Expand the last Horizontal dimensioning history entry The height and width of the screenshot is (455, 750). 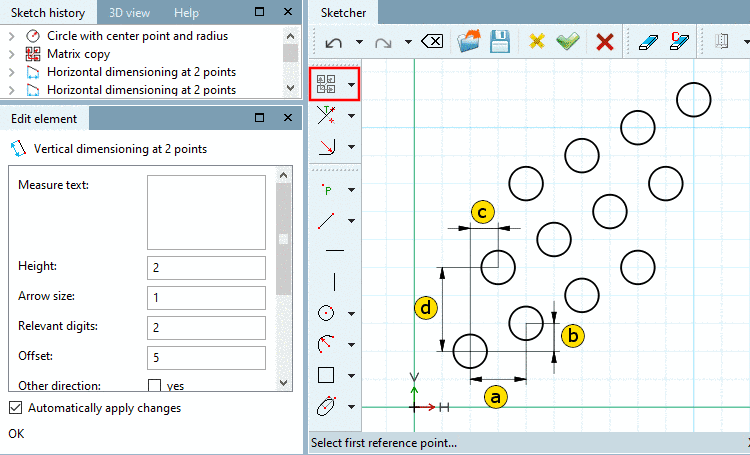click(x=12, y=90)
